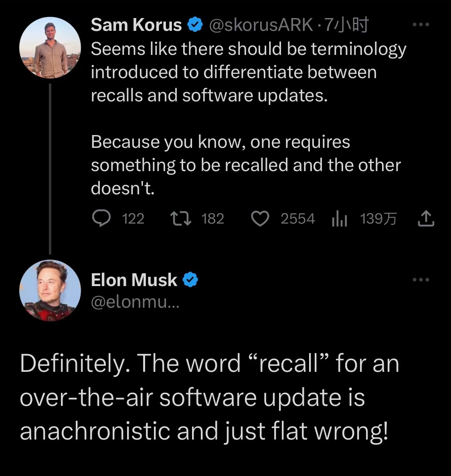451x476 pixels.
Task: Click Sam Korus's blue verified badge
Action: (194, 25)
